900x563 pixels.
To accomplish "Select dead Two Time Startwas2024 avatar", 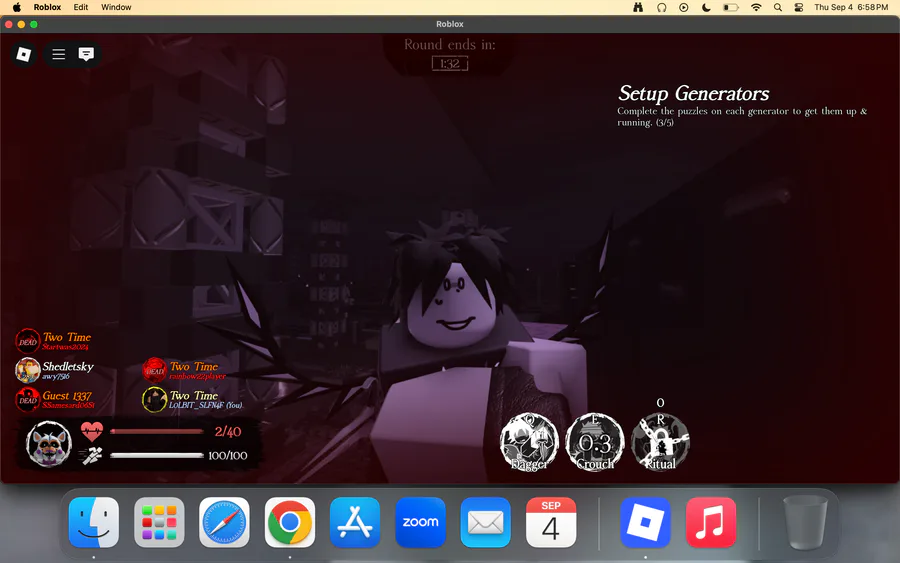I will click(27, 341).
